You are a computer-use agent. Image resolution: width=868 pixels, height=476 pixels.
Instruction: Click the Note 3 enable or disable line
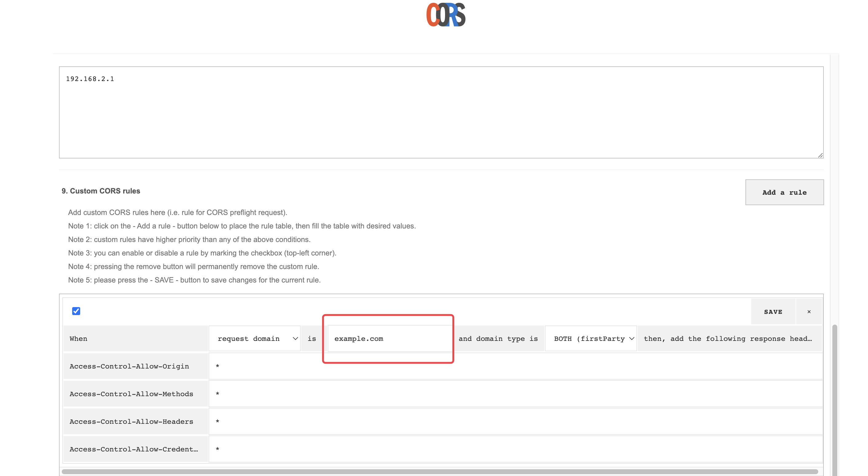point(202,253)
